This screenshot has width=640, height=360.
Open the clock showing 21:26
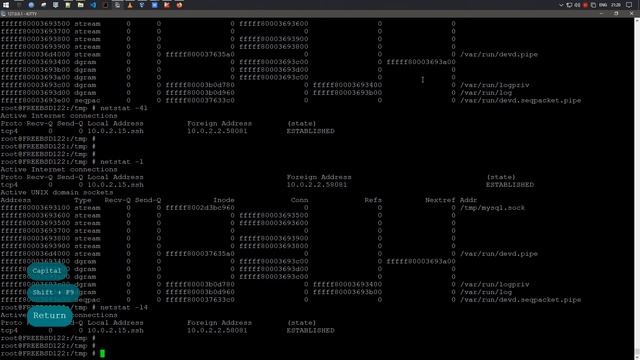[x=616, y=5]
